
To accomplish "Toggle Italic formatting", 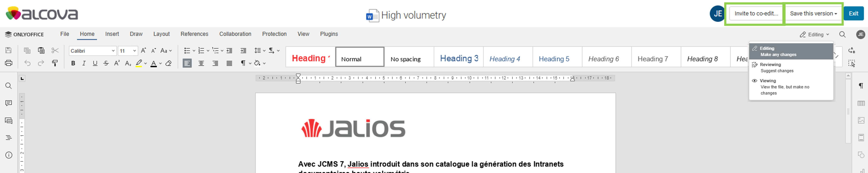I will coord(84,63).
